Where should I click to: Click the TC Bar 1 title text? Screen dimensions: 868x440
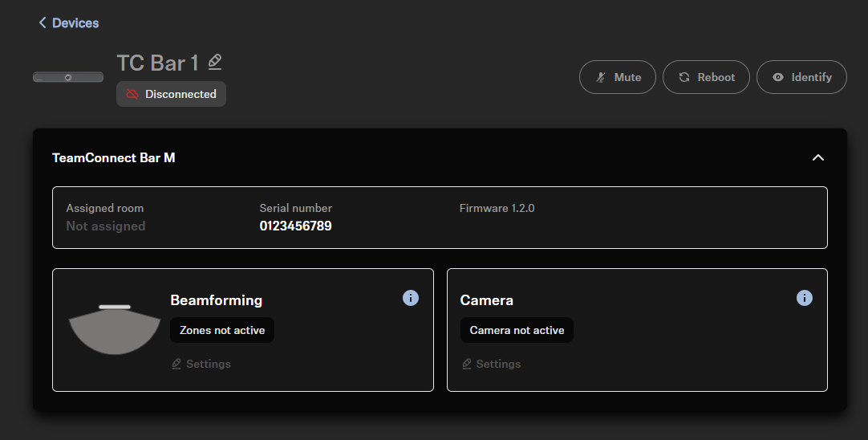(x=158, y=63)
